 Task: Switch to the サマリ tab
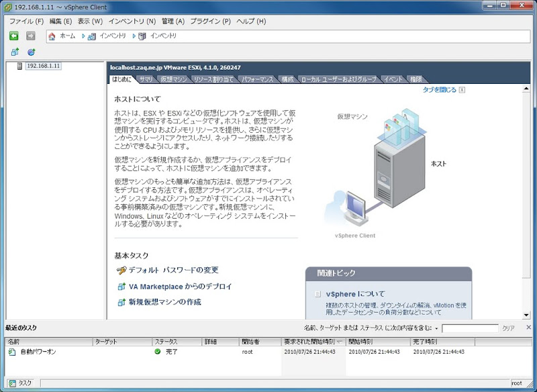point(146,79)
